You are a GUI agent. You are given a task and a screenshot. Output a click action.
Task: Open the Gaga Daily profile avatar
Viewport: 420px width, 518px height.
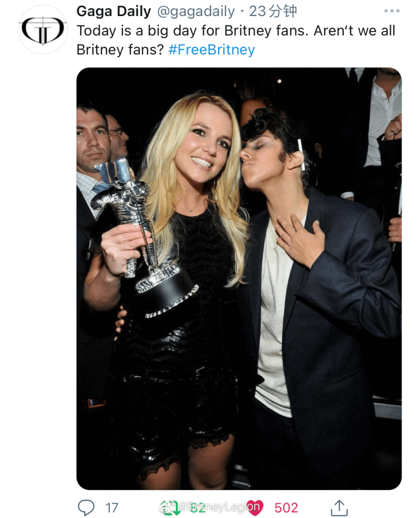42,30
